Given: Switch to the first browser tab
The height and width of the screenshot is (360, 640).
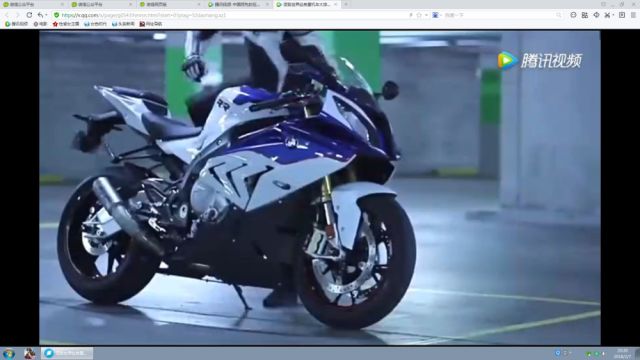Looking at the screenshot, I should pos(34,4).
